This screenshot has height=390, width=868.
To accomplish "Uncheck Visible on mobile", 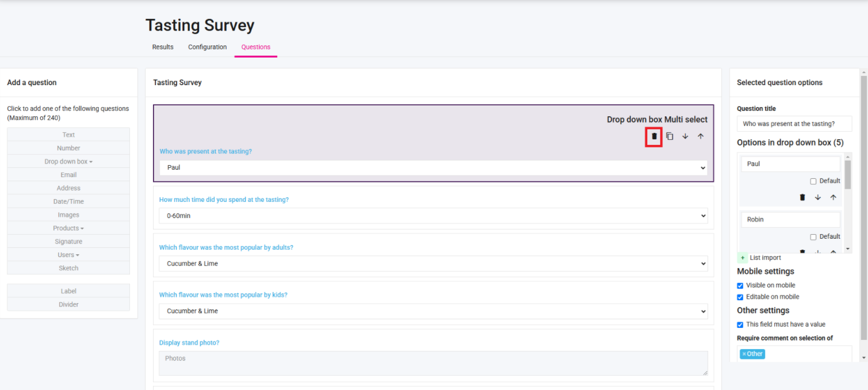I will tap(740, 285).
